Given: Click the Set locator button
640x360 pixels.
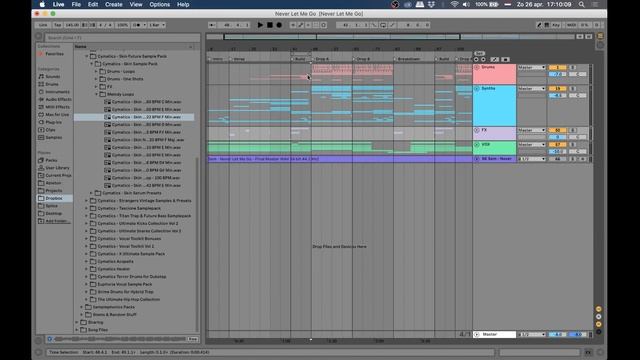Looking at the screenshot, I should click(x=480, y=53).
